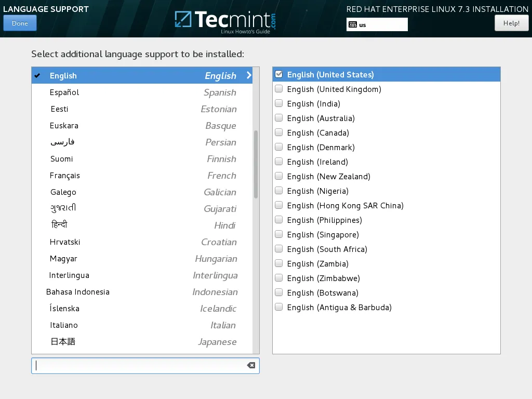The image size is (532, 399).
Task: Click the checkmark beside the English language row
Action: (37, 75)
